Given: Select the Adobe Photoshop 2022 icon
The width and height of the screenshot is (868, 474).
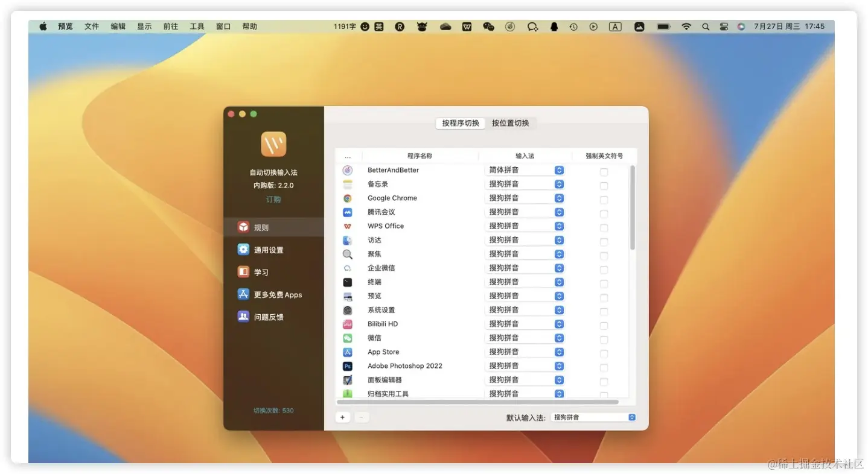Looking at the screenshot, I should pos(347,366).
